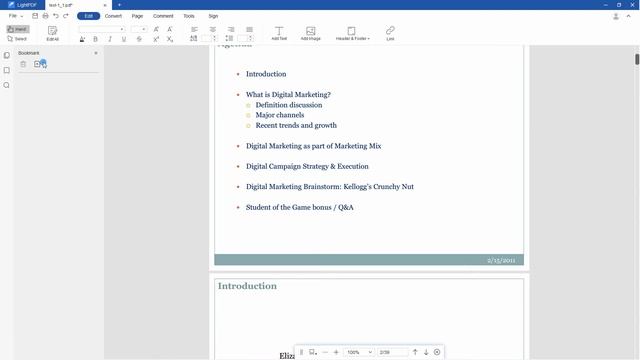Open the Sign tab
The width and height of the screenshot is (640, 360).
(x=213, y=16)
